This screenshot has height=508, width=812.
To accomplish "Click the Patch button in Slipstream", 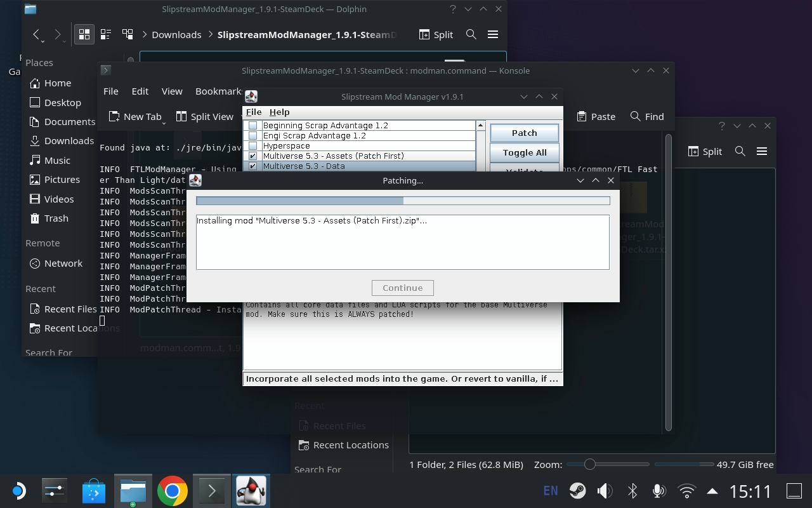I will click(524, 133).
